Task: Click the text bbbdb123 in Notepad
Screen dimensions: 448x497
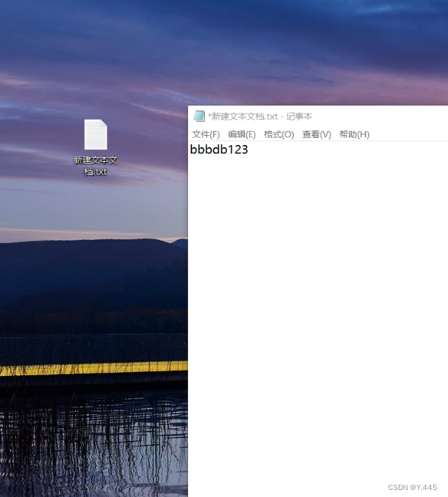Action: click(219, 149)
